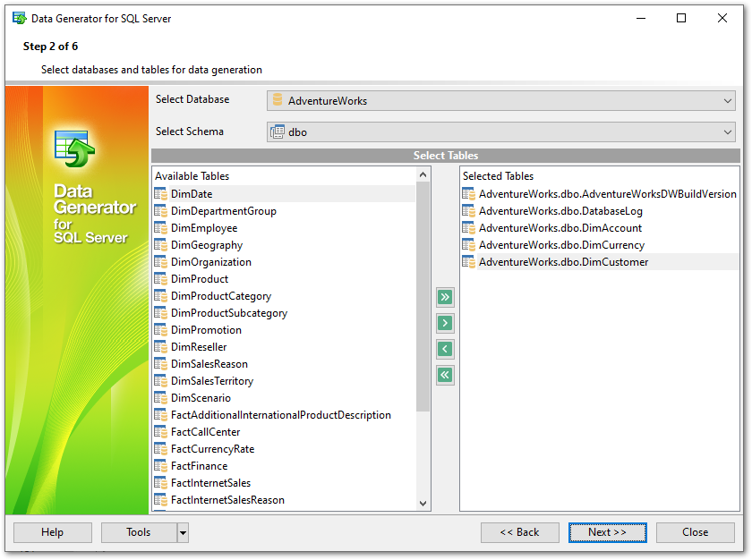The height and width of the screenshot is (560, 752).
Task: Click the Available Tables scroll down arrow
Action: click(x=423, y=503)
